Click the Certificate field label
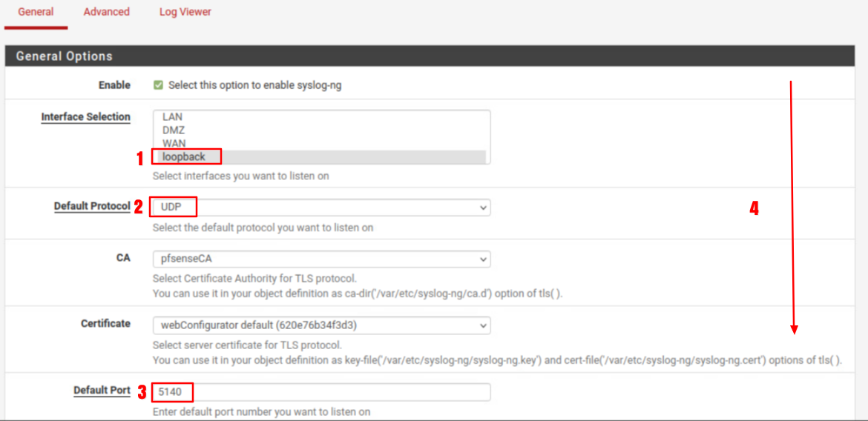Image resolution: width=868 pixels, height=421 pixels. (x=105, y=324)
